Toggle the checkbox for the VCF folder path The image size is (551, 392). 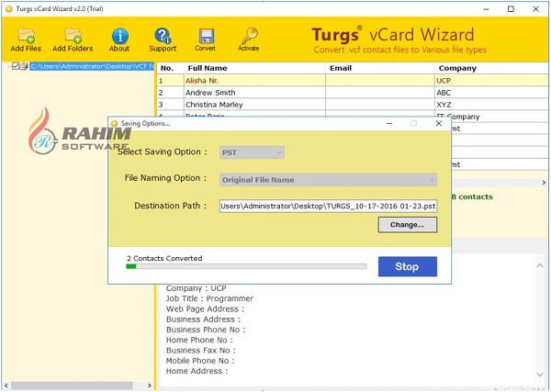pos(15,66)
